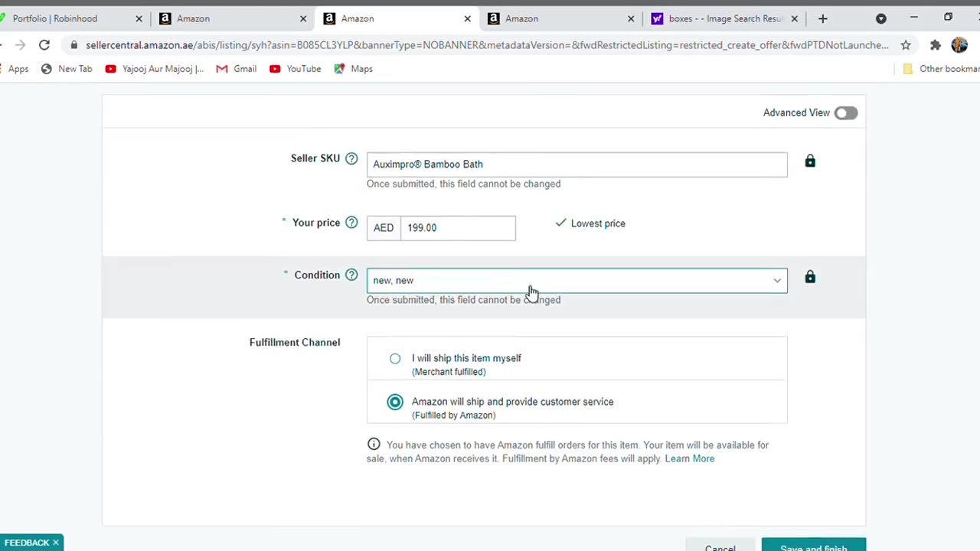Click the Seller SKU help icon
This screenshot has width=980, height=551.
[x=351, y=158]
